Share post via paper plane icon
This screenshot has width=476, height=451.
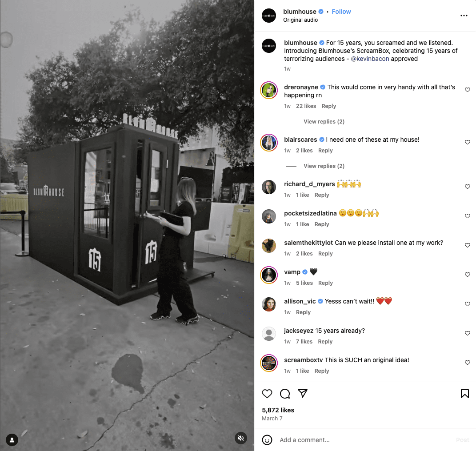click(303, 393)
